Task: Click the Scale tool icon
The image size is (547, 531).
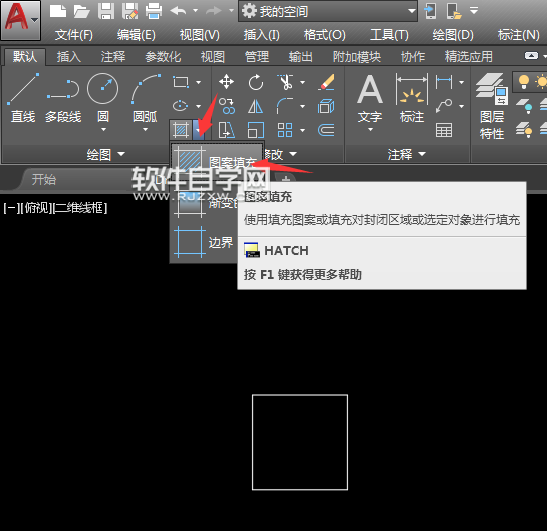Action: point(256,130)
